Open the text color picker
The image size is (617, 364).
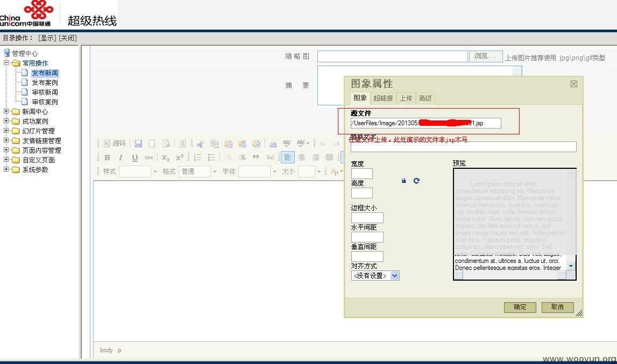(336, 172)
